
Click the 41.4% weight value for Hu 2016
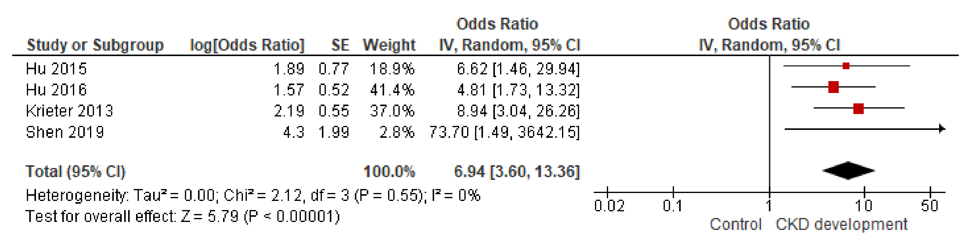pos(392,90)
